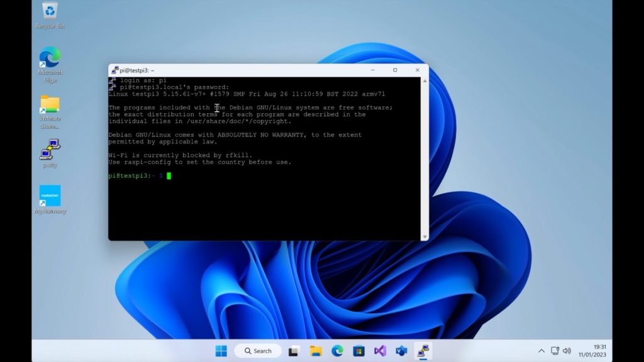Launch Microsoft Edge from the desktop

tap(50, 65)
